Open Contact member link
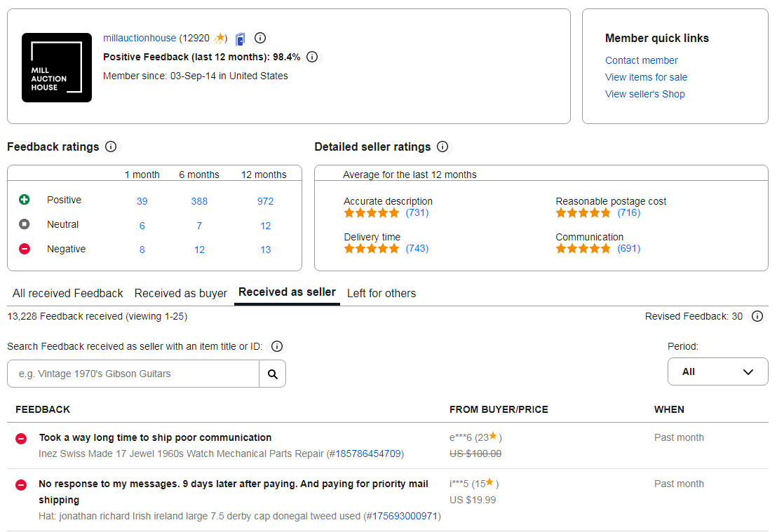The width and height of the screenshot is (777, 532). (641, 60)
